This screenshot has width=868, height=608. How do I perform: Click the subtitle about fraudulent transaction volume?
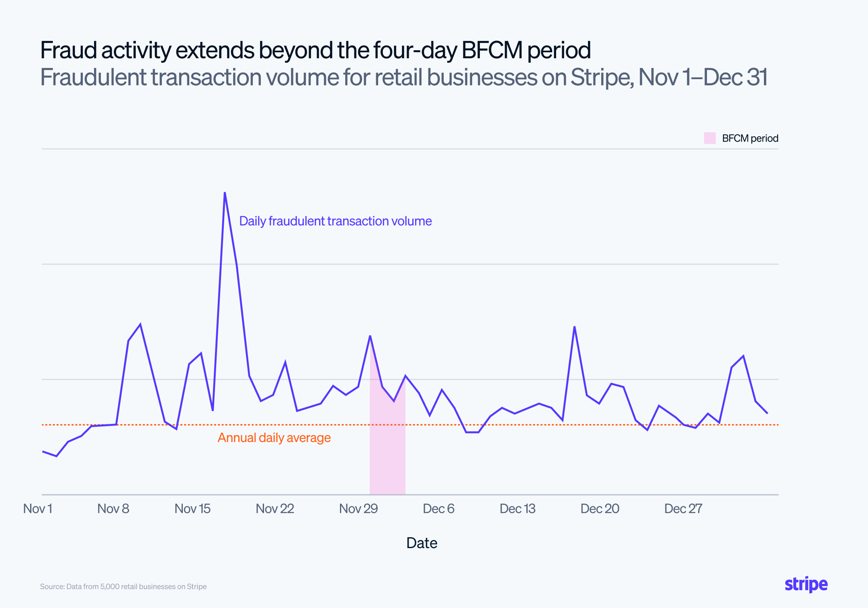403,77
